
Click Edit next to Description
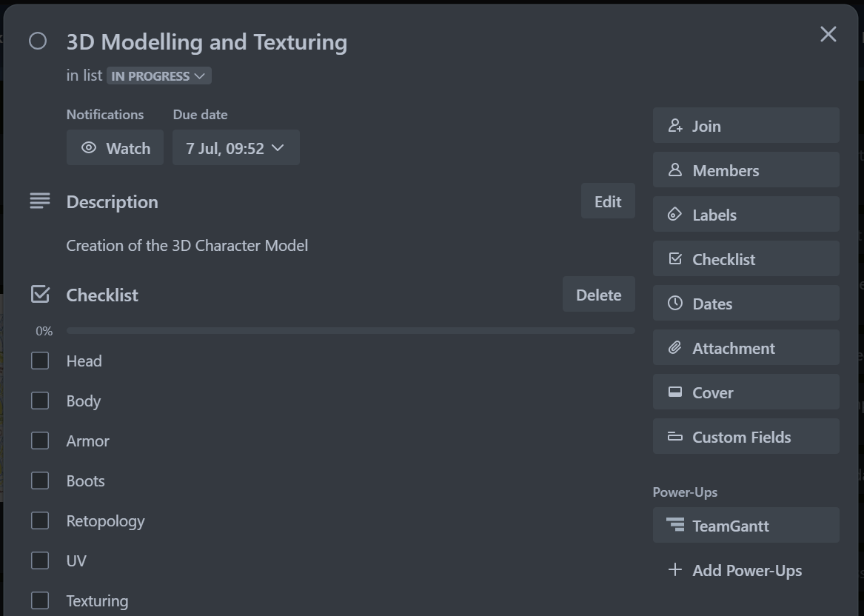(608, 201)
